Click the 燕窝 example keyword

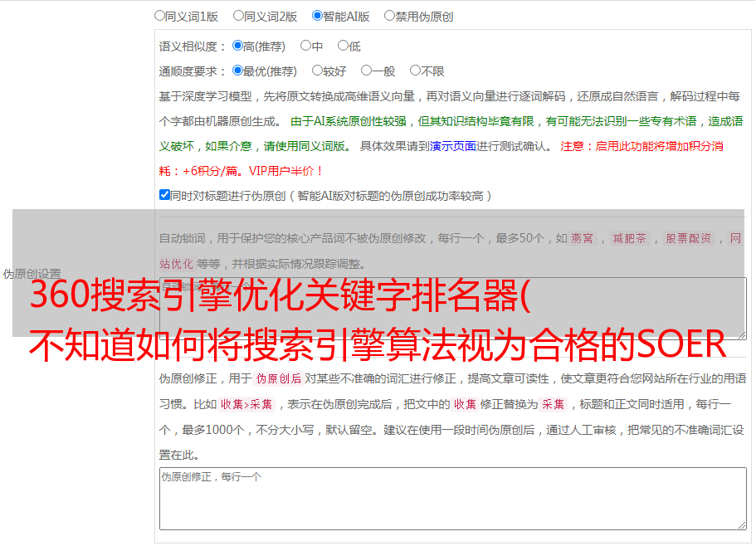[582, 238]
